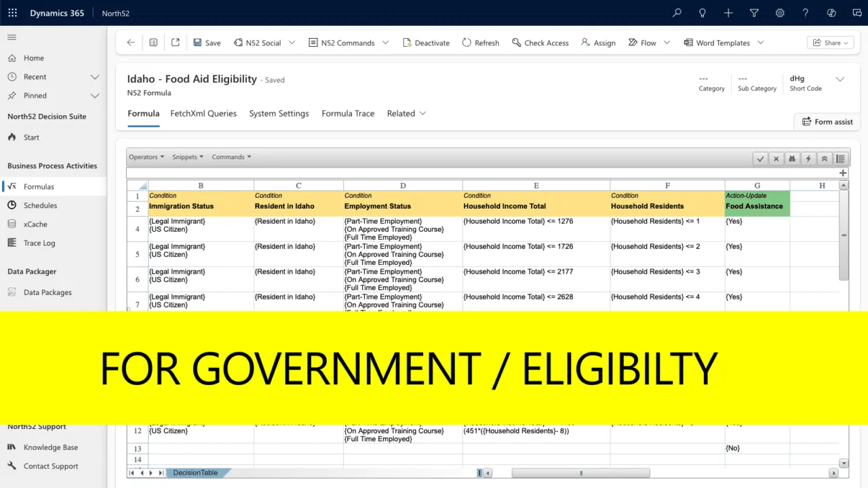The image size is (868, 488).
Task: Expand the header fields chevron next to Short Code
Action: pos(840,79)
